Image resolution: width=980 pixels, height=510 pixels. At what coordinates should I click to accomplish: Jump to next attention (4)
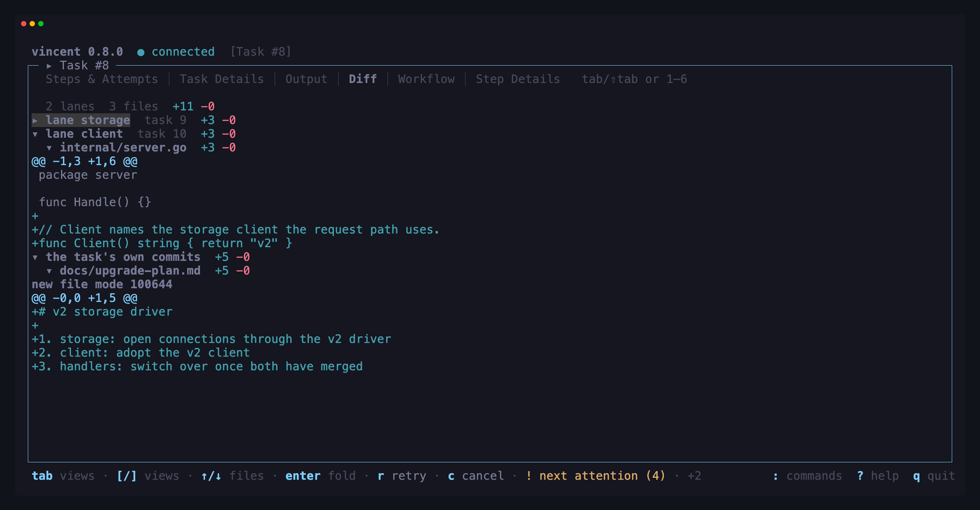(x=596, y=476)
